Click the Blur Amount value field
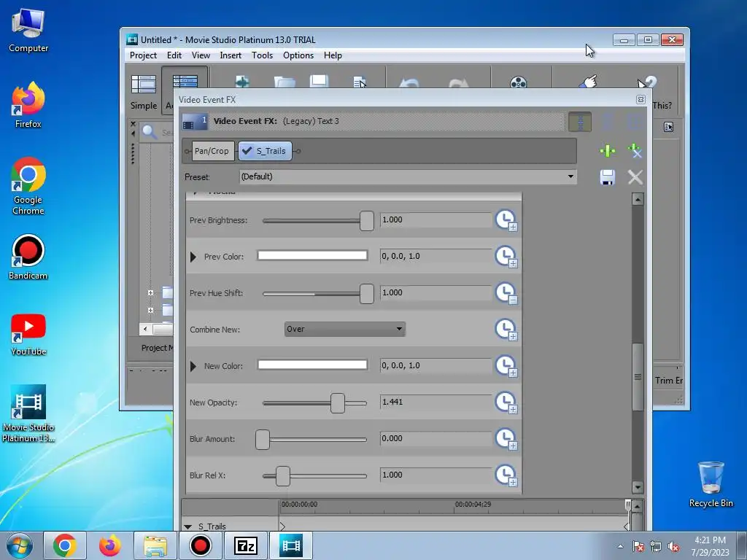Viewport: 747px width, 560px height. pos(436,438)
